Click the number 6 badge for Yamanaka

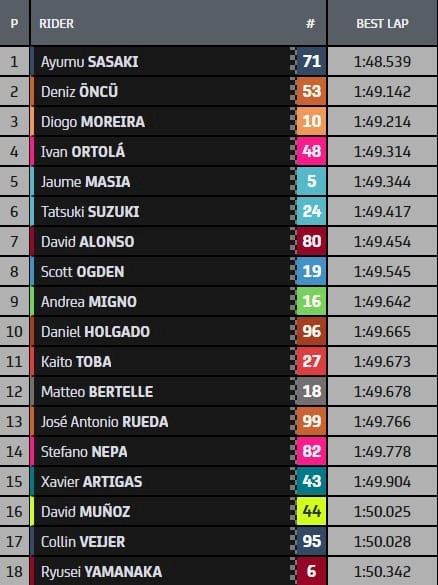[311, 571]
